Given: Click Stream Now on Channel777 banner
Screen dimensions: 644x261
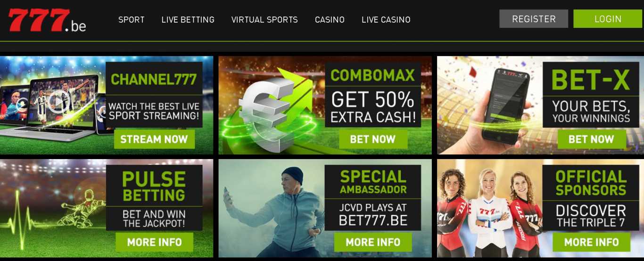Looking at the screenshot, I should coord(154,139).
